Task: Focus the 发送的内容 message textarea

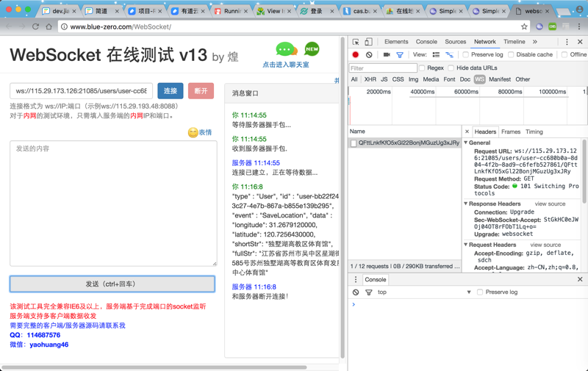Action: pyautogui.click(x=113, y=203)
